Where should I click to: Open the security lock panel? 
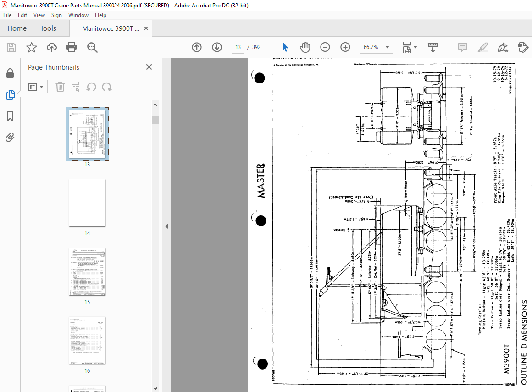pyautogui.click(x=10, y=73)
